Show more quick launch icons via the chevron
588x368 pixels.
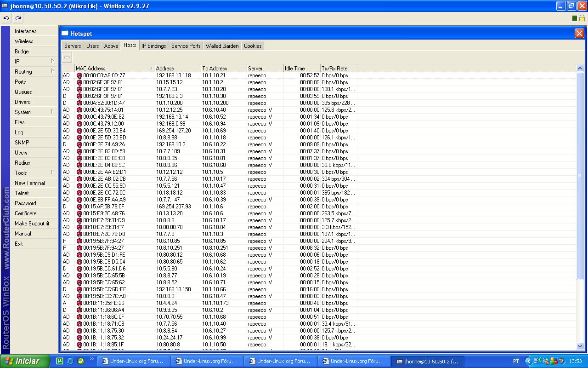[x=92, y=359]
